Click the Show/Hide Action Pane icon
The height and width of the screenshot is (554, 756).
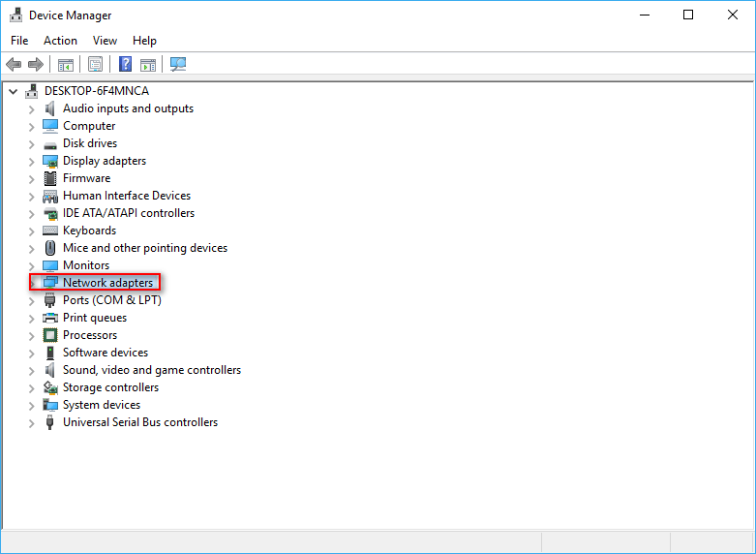click(148, 64)
